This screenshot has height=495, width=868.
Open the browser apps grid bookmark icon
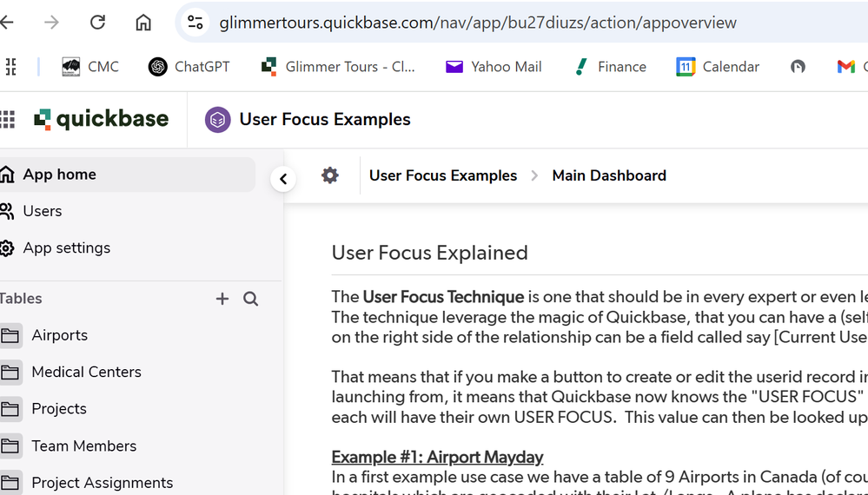pos(10,67)
